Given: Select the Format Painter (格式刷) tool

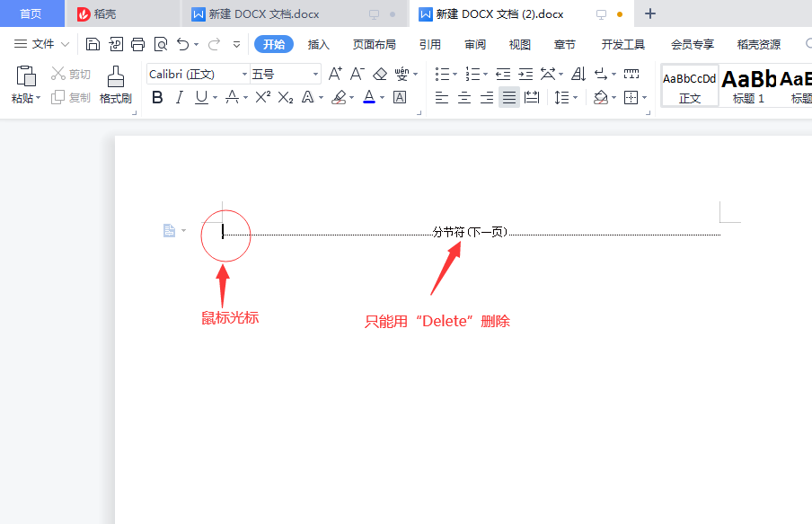Looking at the screenshot, I should click(x=116, y=84).
